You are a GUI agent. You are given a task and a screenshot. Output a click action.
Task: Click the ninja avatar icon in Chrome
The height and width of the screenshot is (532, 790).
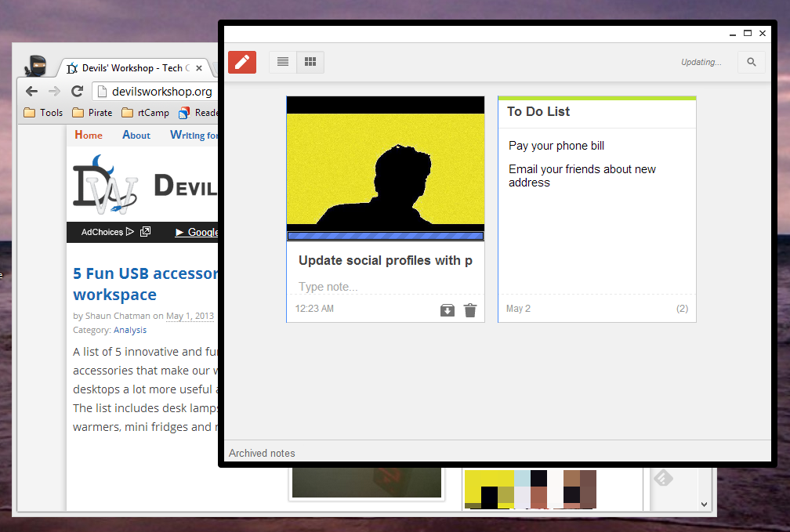point(36,66)
